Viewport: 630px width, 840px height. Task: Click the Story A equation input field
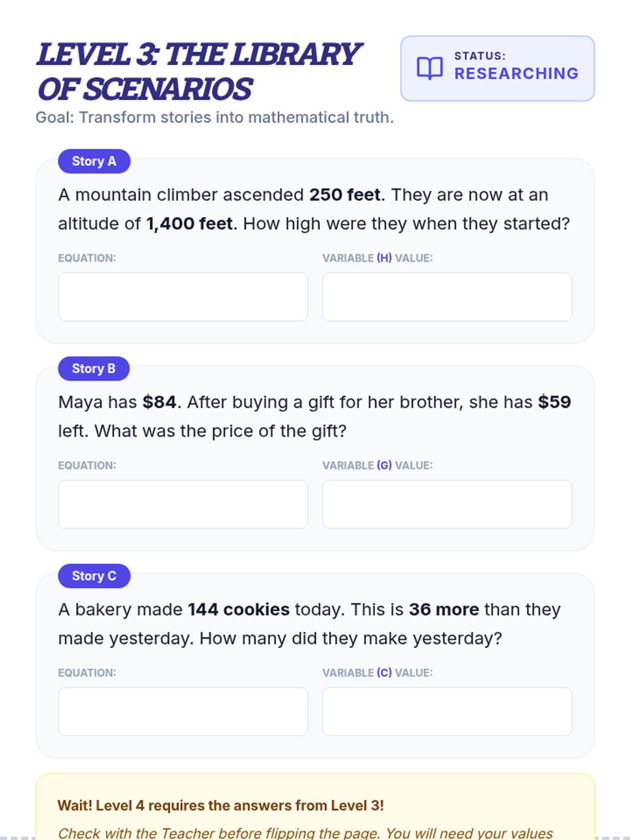183,297
